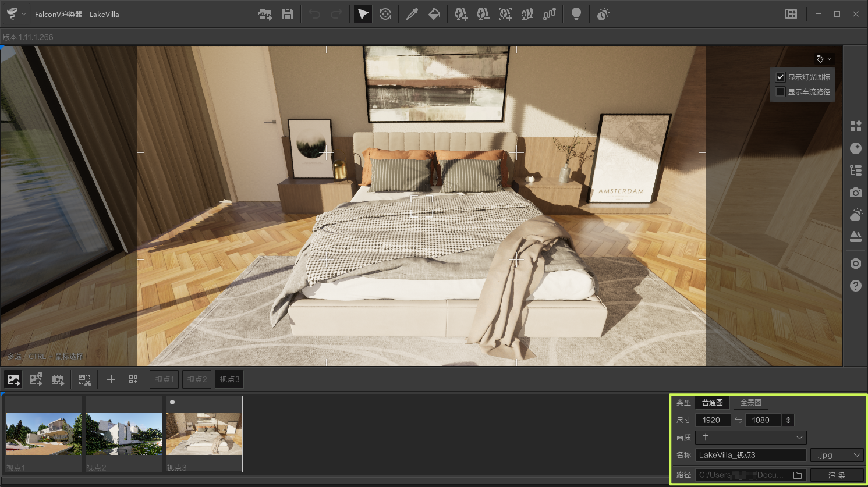Select the paint bucket material tool

point(434,14)
